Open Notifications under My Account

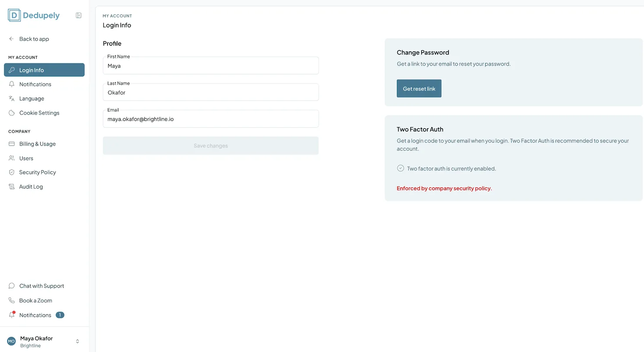[x=44, y=84]
